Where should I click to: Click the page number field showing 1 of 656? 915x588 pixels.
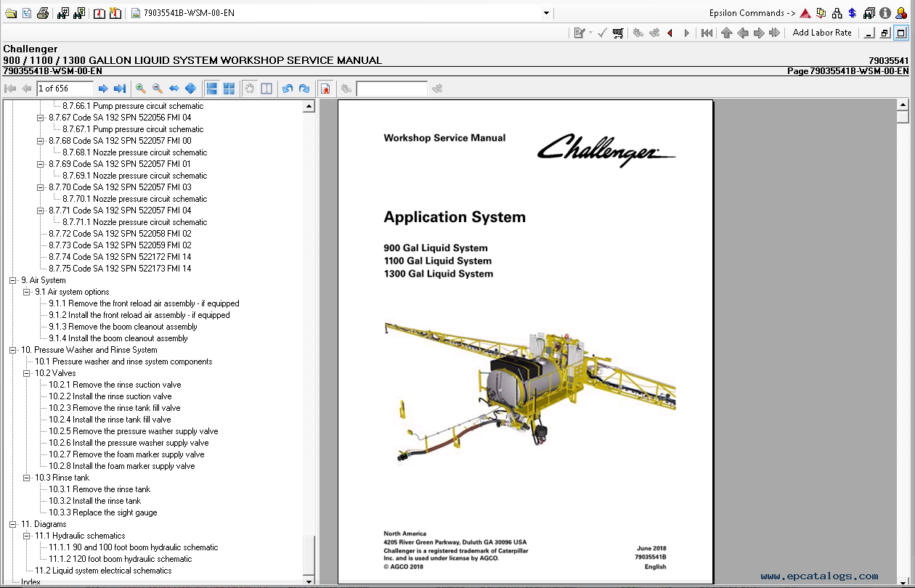point(65,89)
